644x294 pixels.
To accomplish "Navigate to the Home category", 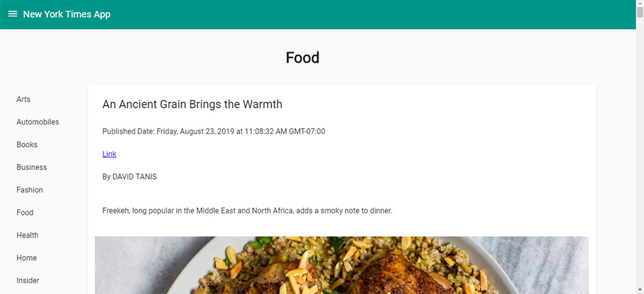I will click(x=27, y=258).
